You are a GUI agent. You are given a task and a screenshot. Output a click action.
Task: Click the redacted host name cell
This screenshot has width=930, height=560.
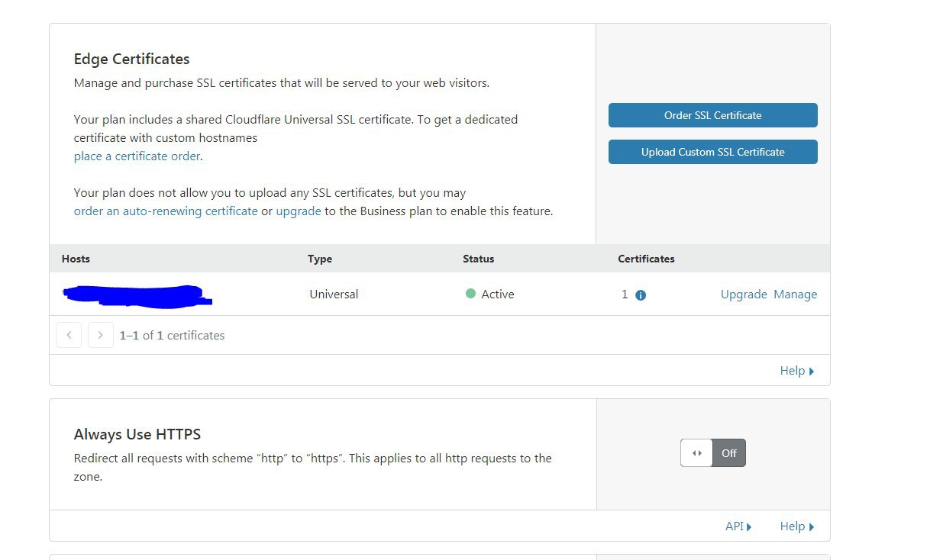pyautogui.click(x=137, y=296)
